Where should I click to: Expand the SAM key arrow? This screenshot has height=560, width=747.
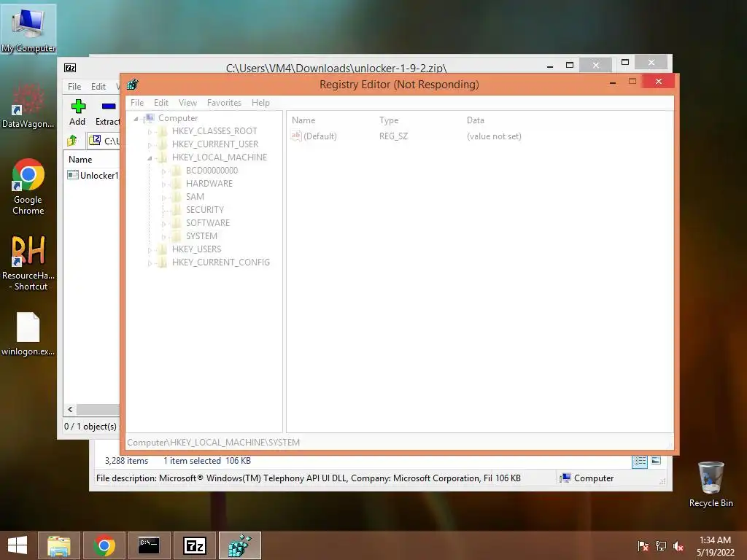pos(163,197)
